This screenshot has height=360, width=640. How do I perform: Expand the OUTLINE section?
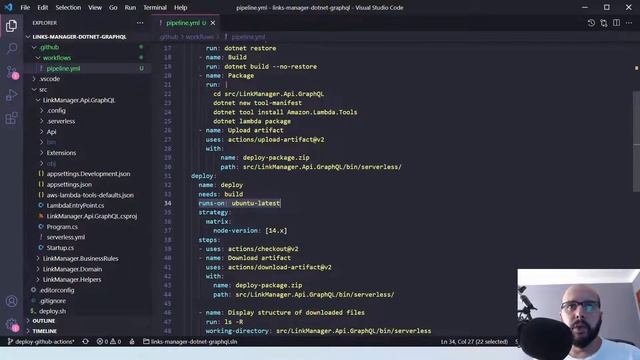[43, 321]
